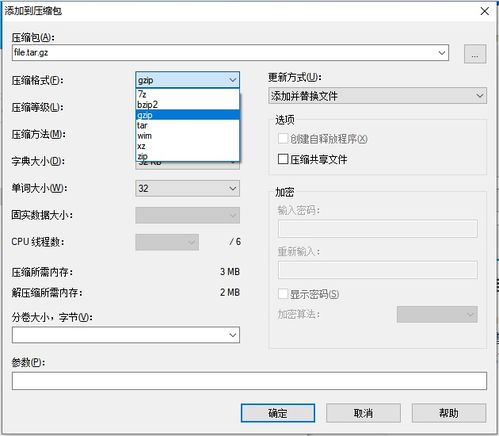This screenshot has height=436, width=499.
Task: Expand the 分卷大小 combo box
Action: coord(126,335)
